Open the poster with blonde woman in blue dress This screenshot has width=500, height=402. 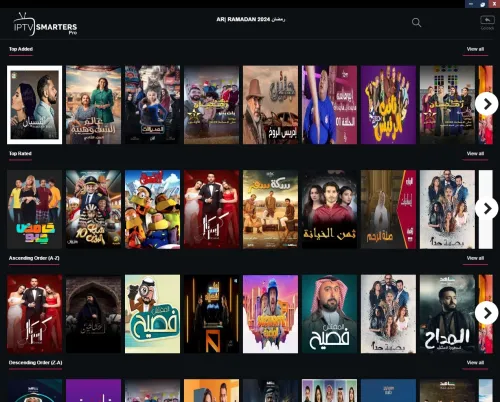click(153, 105)
